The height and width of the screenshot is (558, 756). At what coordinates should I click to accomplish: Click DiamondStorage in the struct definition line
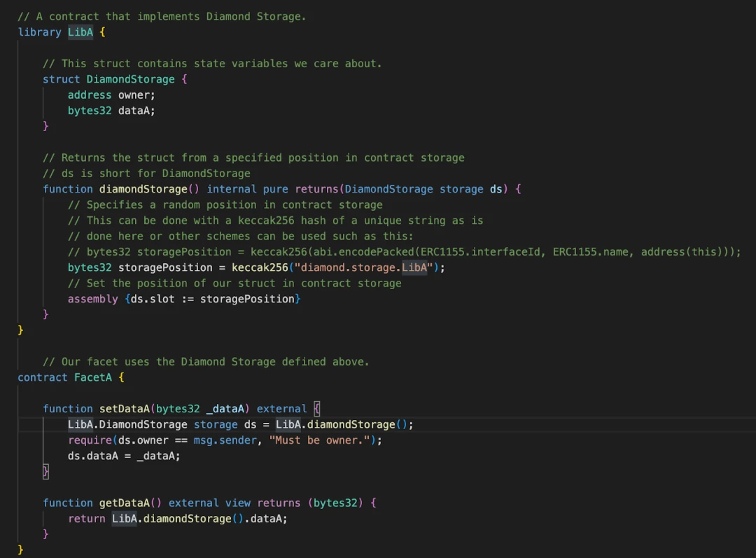pos(130,79)
